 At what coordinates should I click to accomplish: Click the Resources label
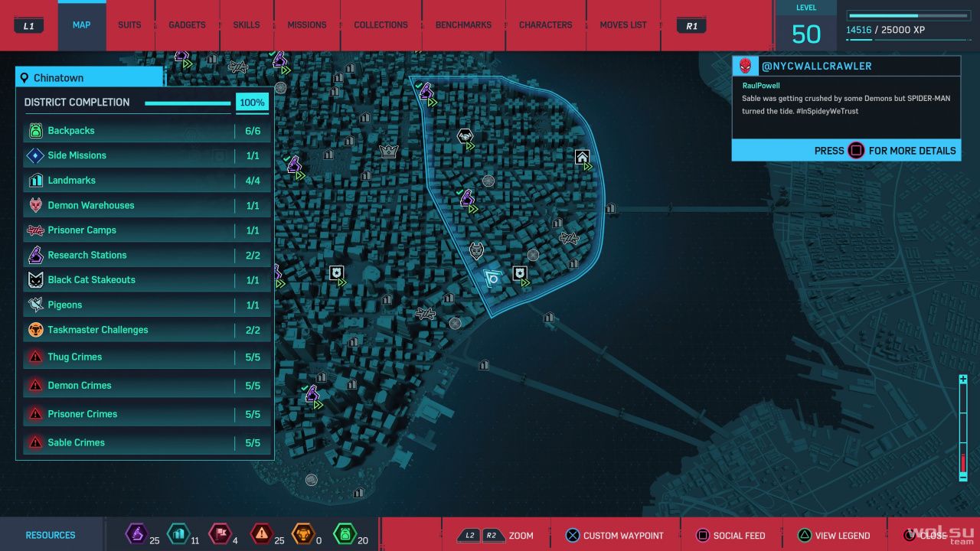[51, 536]
